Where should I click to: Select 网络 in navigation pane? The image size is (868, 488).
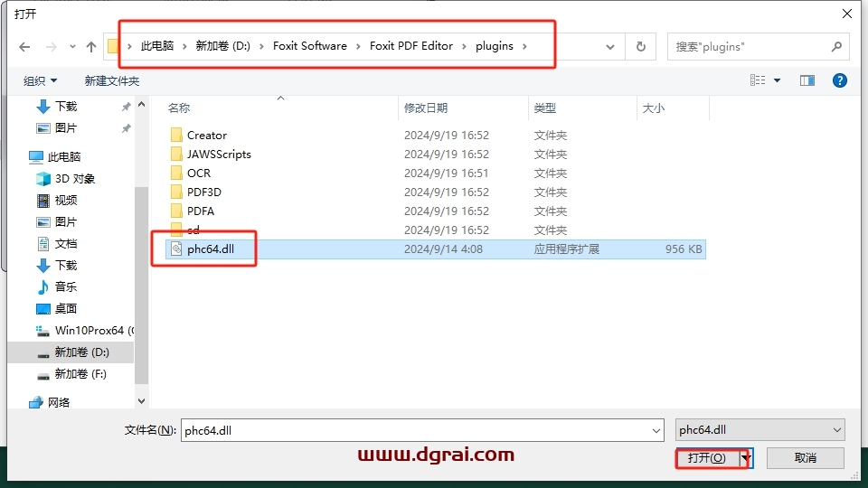click(59, 402)
